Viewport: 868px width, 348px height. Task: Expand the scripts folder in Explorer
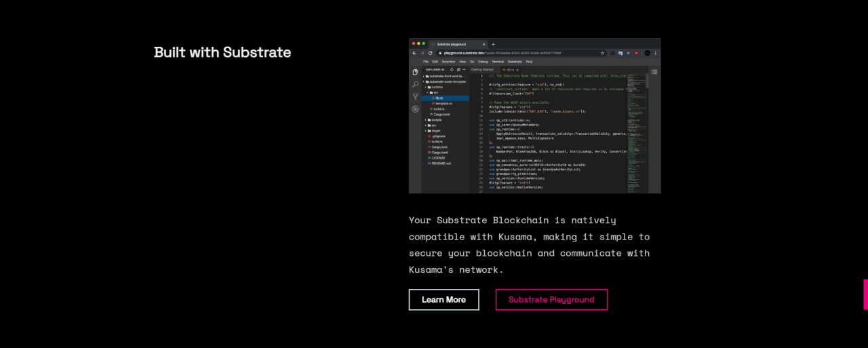(437, 119)
